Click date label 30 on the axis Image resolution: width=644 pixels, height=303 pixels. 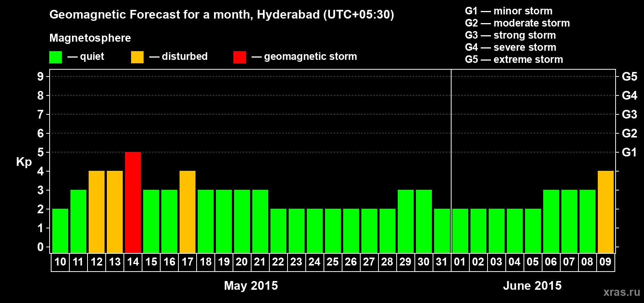(424, 262)
